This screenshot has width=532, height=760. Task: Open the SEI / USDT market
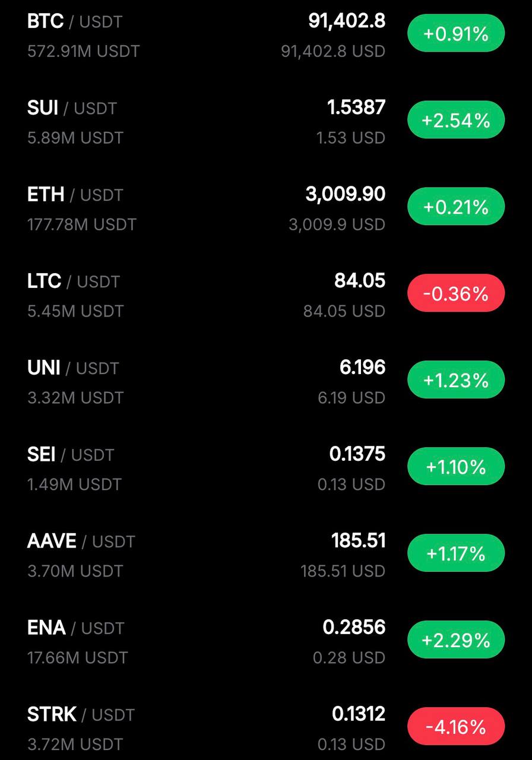70,455
